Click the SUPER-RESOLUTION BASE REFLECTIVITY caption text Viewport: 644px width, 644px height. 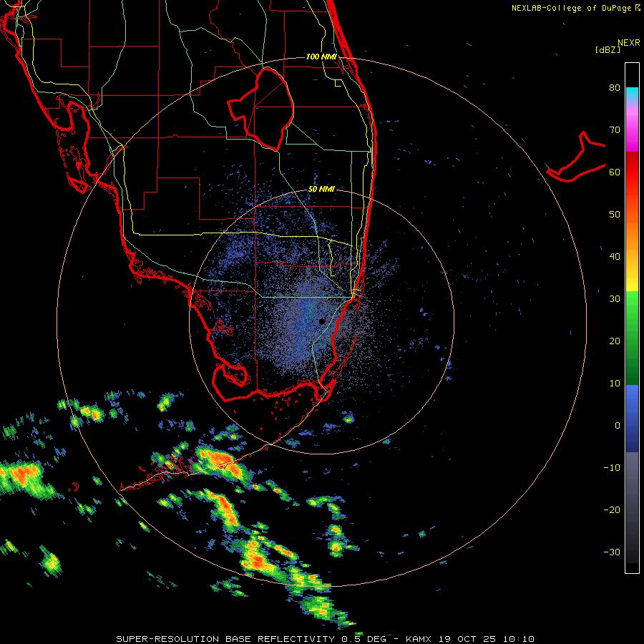225,639
